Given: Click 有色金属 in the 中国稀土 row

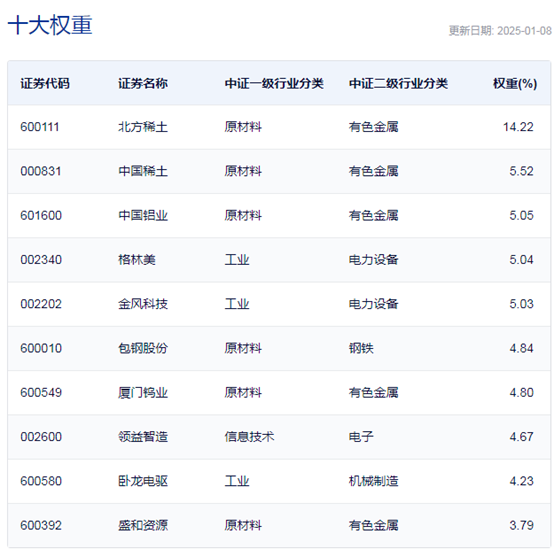Looking at the screenshot, I should click(373, 171).
